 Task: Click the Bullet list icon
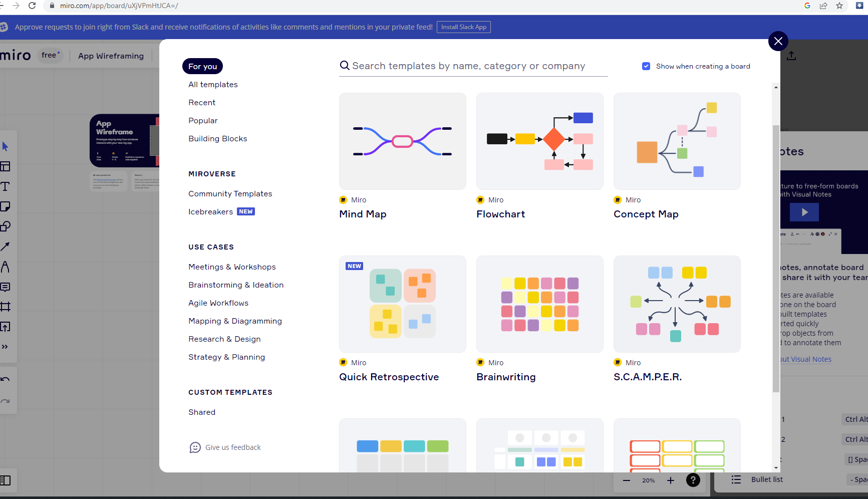point(736,479)
